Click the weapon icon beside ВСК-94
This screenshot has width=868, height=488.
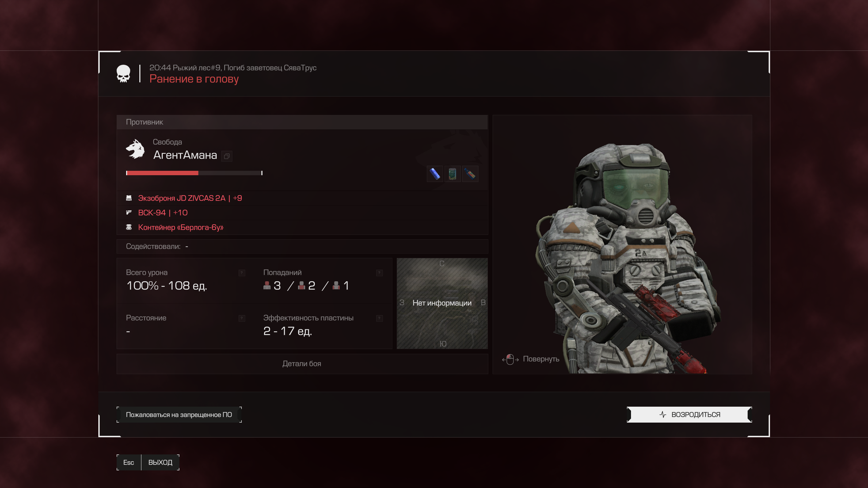tap(129, 212)
